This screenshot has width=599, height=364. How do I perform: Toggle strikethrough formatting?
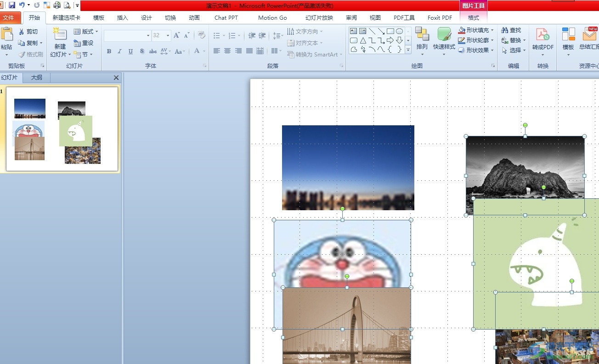tap(153, 51)
